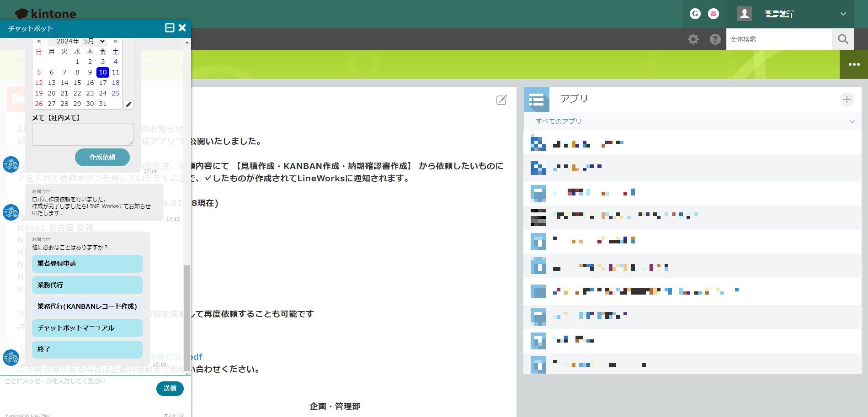
Task: Add an app with the plus icon
Action: tap(847, 100)
